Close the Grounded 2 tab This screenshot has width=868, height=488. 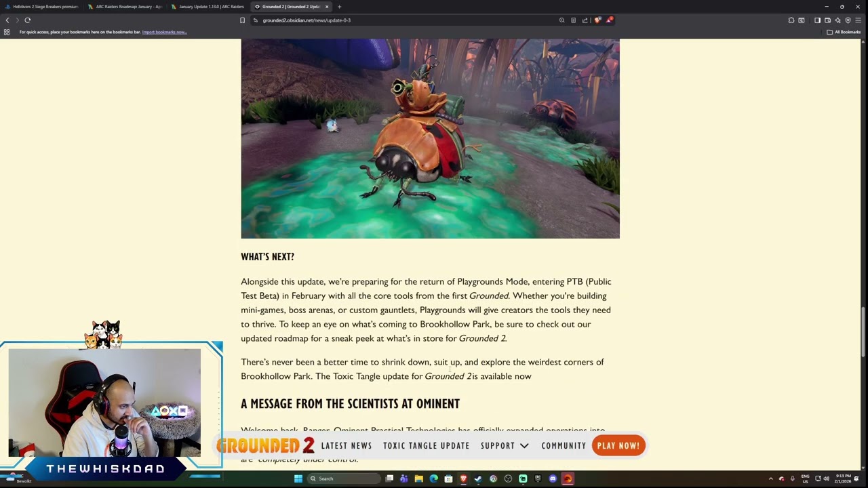point(327,7)
